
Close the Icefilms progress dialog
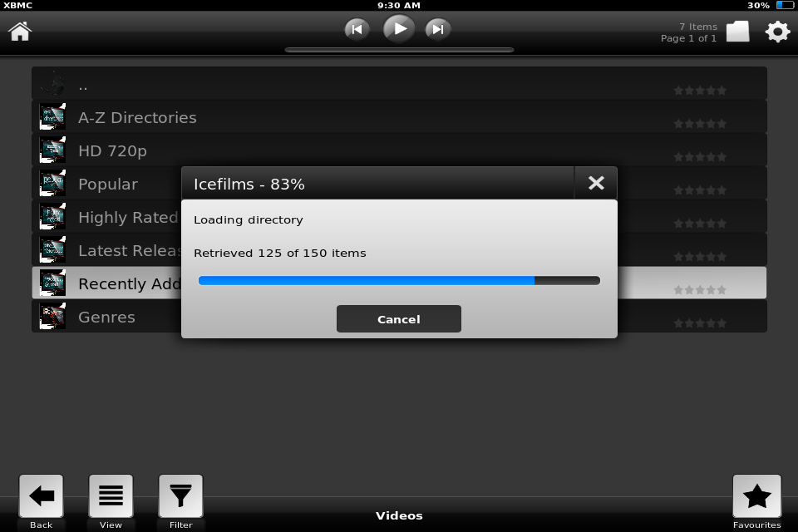pos(596,183)
